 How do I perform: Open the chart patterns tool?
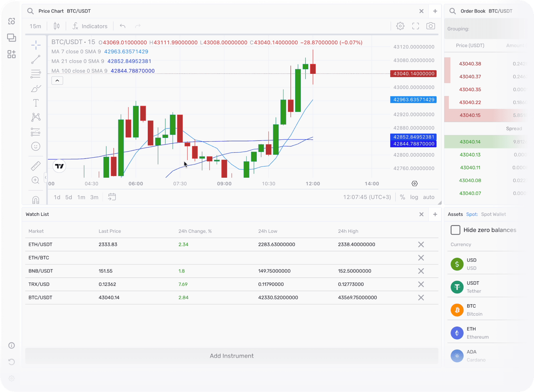click(36, 117)
